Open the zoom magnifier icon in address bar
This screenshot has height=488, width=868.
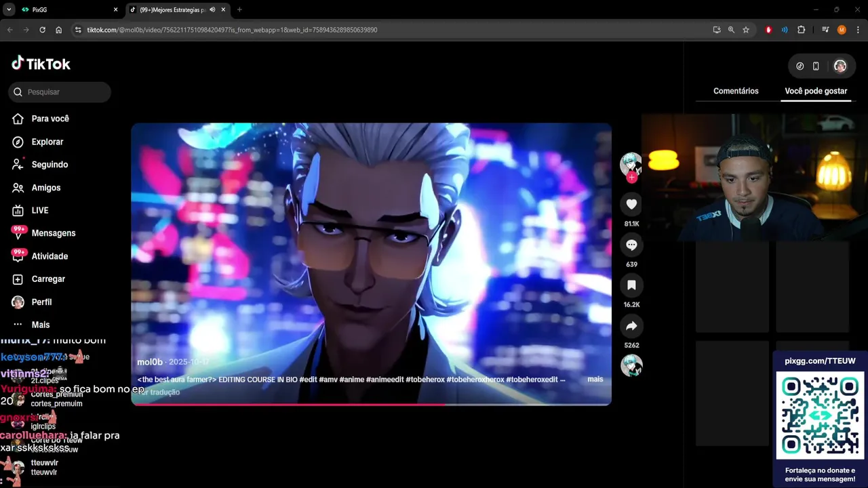[x=731, y=30]
